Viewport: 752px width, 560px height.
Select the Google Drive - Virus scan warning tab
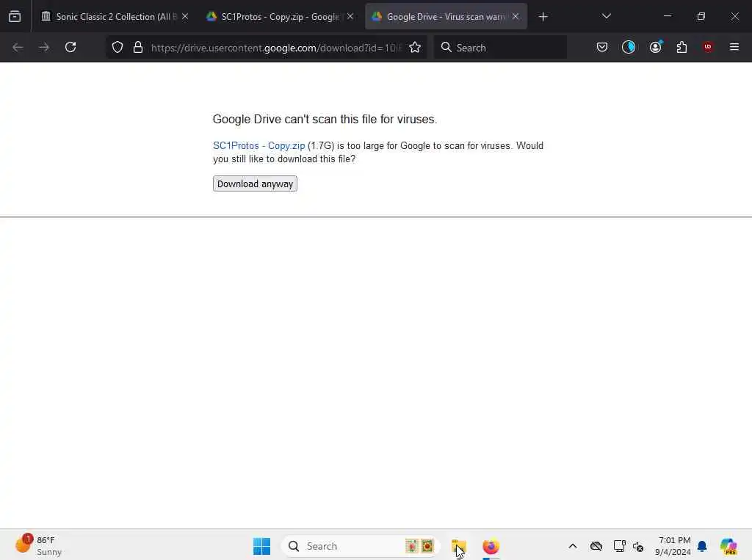pos(446,16)
